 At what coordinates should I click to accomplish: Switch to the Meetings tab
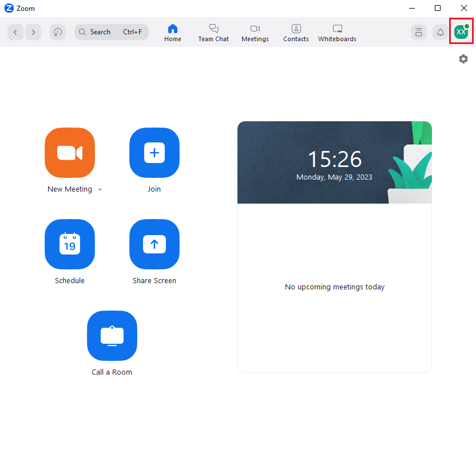coord(255,33)
